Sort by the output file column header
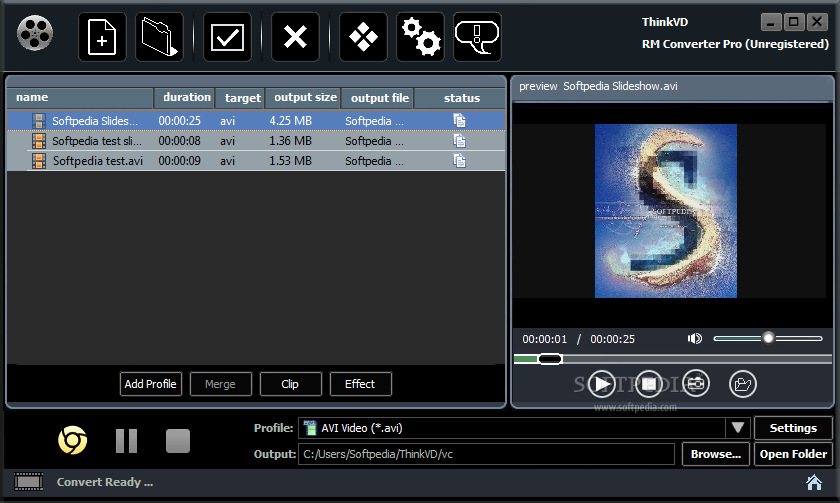 [377, 97]
